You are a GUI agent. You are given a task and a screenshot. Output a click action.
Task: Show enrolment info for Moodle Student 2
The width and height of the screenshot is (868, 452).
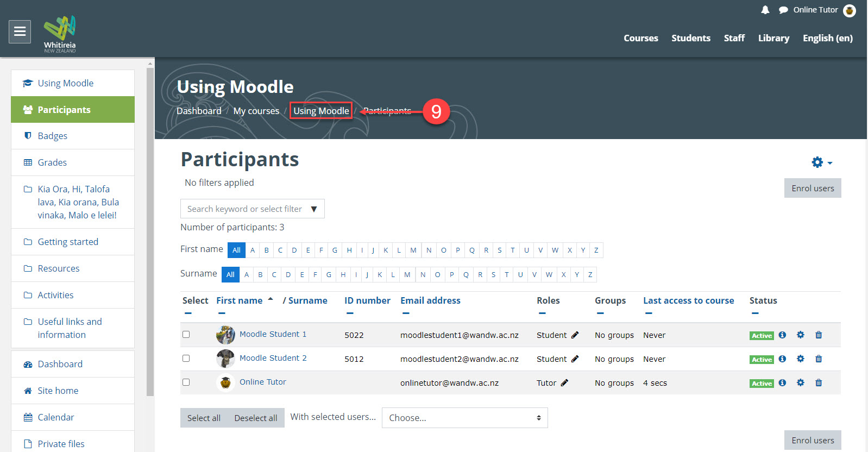click(x=782, y=359)
